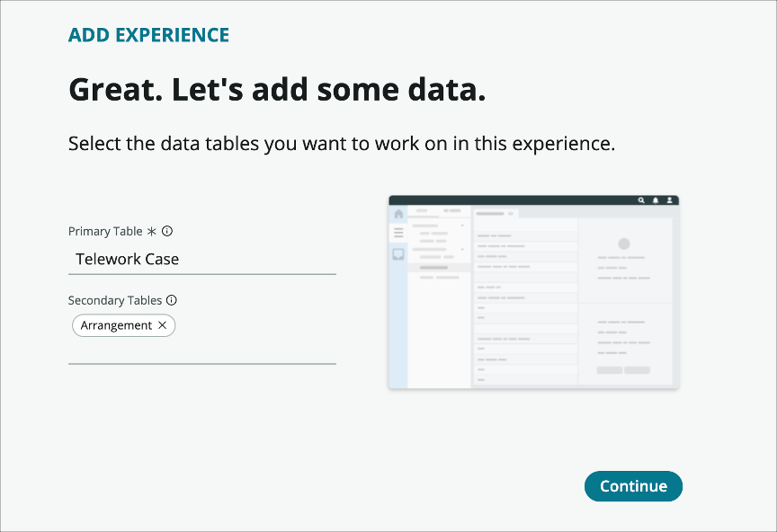Screen dimensions: 777x532
Task: Click the empty Secondary Tables input area
Action: (202, 351)
